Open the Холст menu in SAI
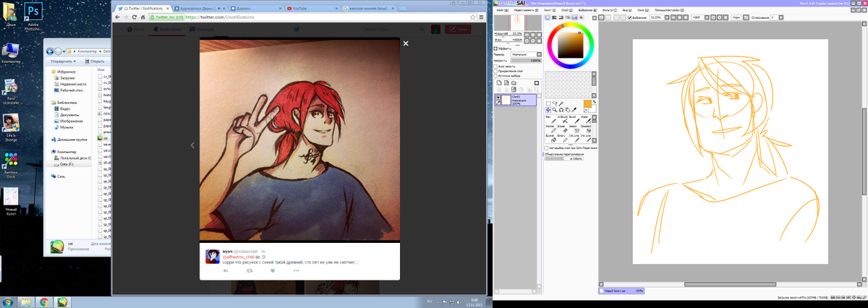The width and height of the screenshot is (868, 308). [x=548, y=10]
